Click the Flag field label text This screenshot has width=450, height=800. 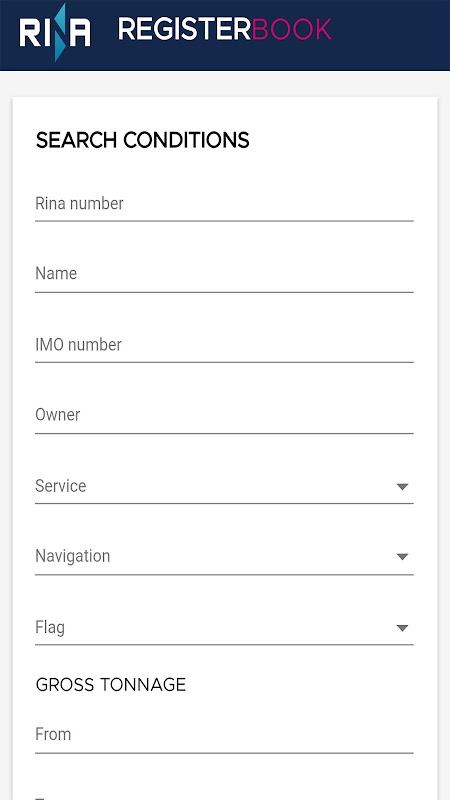point(50,628)
